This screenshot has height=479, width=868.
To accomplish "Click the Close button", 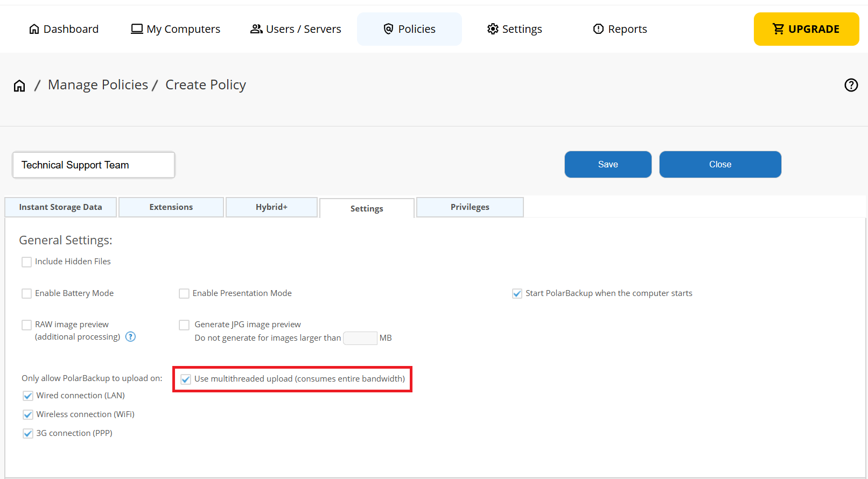I will pyautogui.click(x=720, y=164).
